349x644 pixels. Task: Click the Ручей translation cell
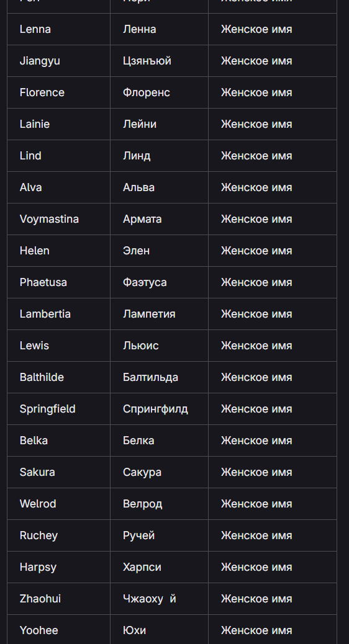159,535
